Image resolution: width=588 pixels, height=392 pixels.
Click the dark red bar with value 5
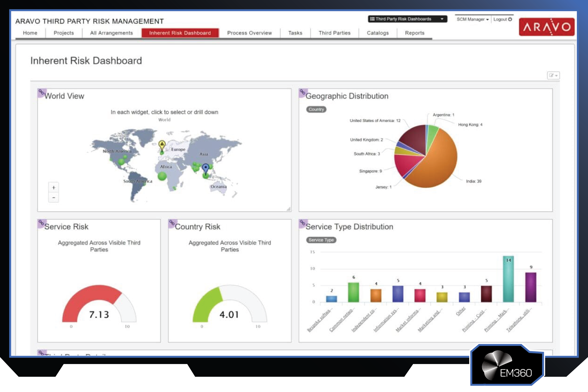[x=486, y=294]
